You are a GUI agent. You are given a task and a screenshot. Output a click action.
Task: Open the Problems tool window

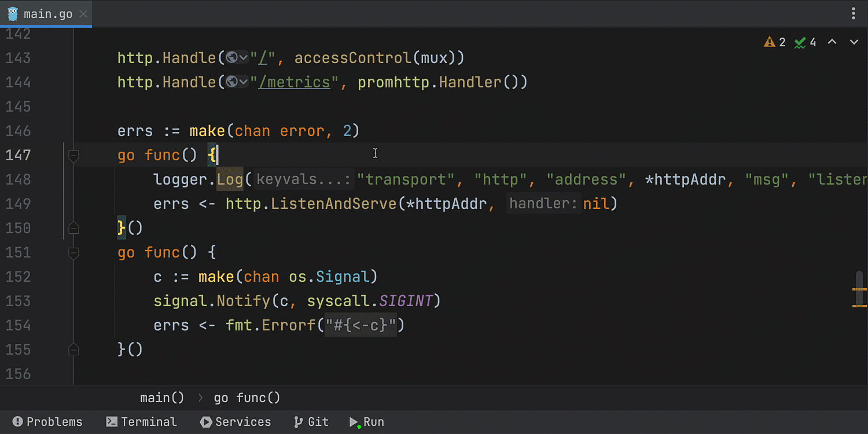click(x=47, y=422)
